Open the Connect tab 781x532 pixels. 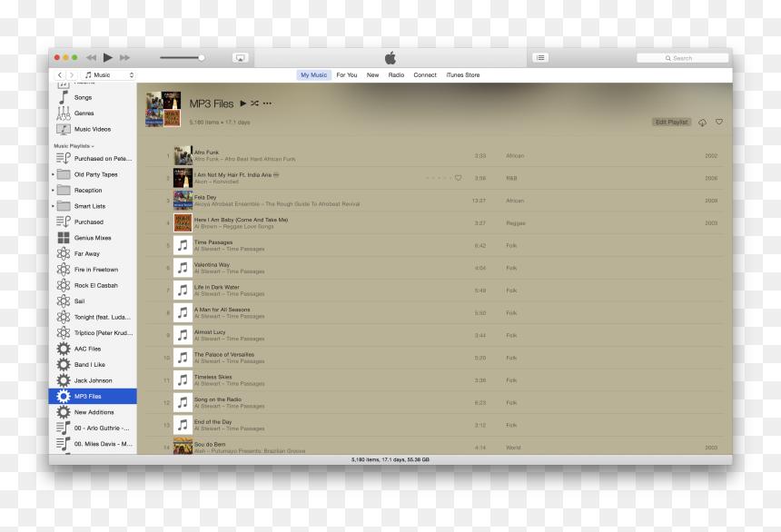point(425,74)
